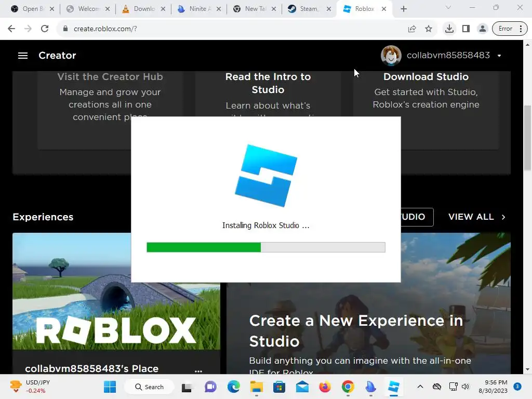Open the Mail taskbar icon
This screenshot has width=532, height=399.
click(x=302, y=387)
